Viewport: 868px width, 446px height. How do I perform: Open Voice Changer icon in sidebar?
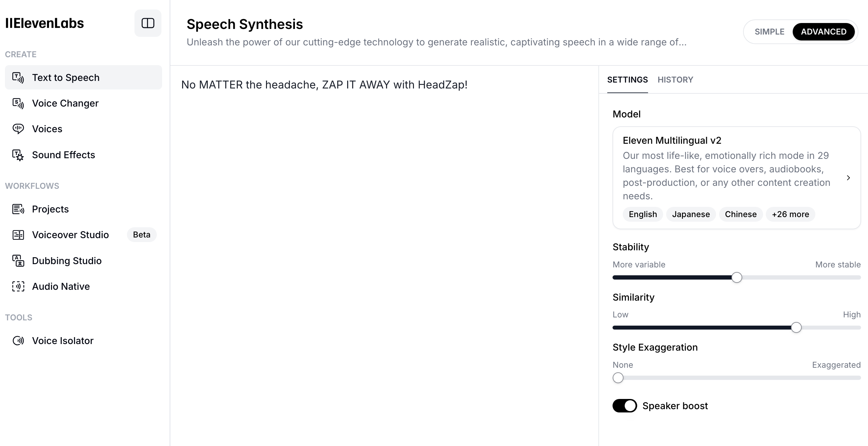pos(18,103)
